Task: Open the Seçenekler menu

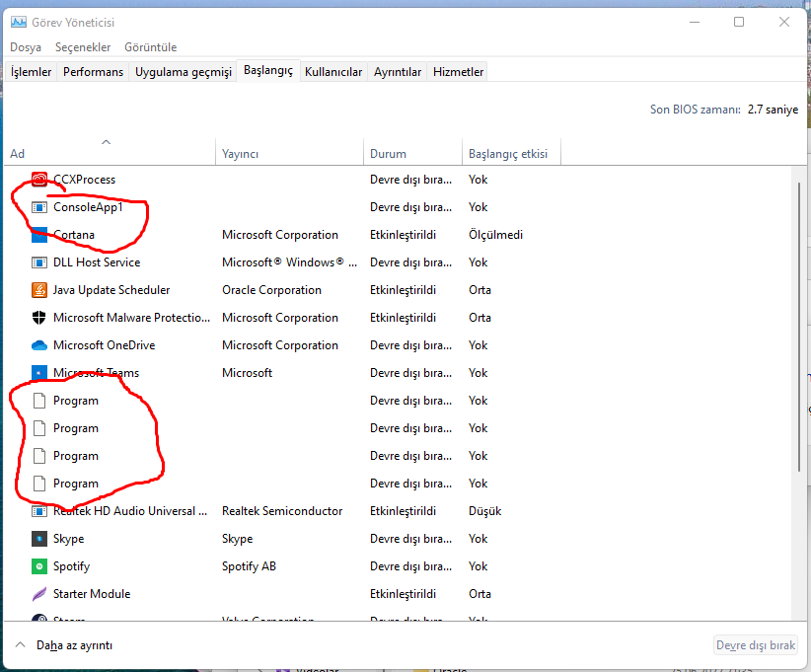Action: pos(83,47)
